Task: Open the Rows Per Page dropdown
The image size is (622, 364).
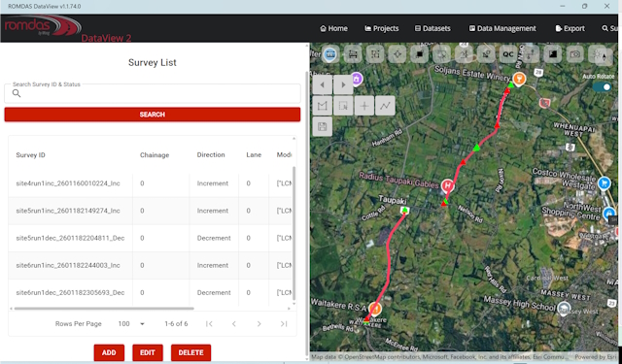Action: (x=131, y=323)
